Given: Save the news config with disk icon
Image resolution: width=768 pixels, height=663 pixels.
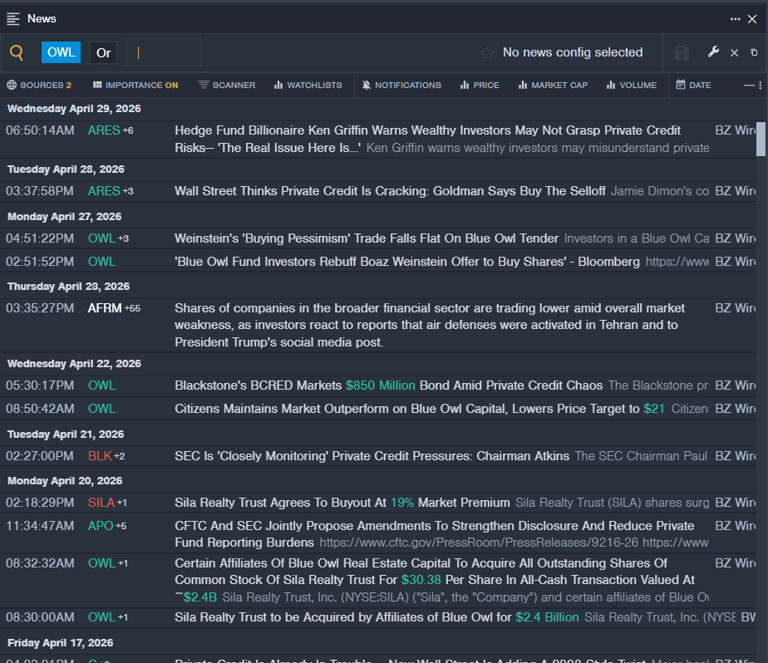Looking at the screenshot, I should point(682,53).
